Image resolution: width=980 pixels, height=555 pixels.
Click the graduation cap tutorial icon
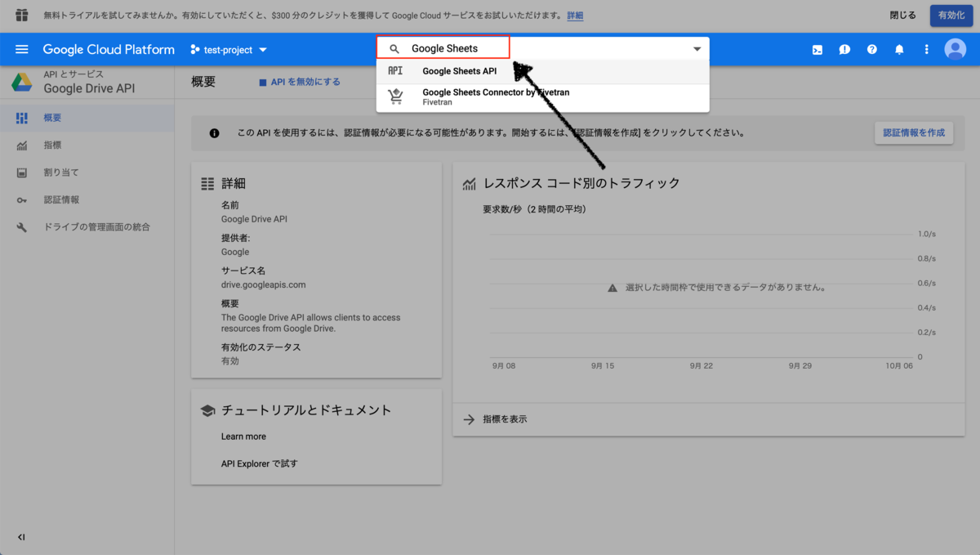click(x=207, y=410)
